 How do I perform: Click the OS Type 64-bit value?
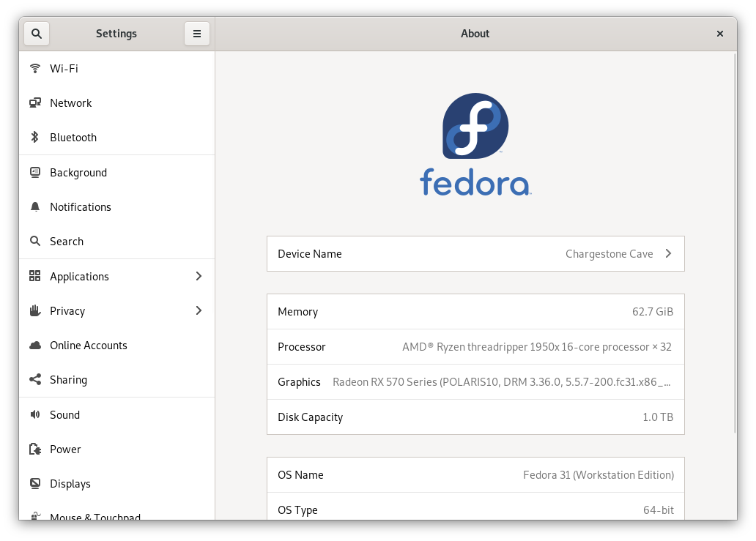(x=658, y=510)
